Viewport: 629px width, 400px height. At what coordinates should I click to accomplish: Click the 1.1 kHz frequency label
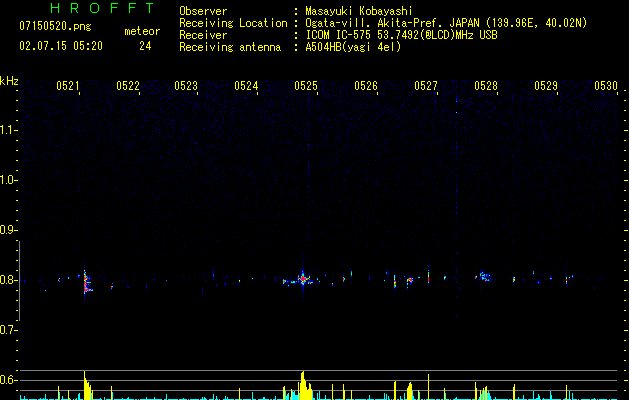coord(8,130)
